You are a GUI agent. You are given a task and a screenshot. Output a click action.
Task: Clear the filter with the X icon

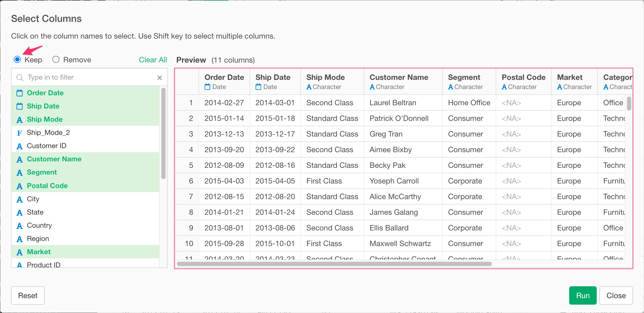pyautogui.click(x=160, y=78)
